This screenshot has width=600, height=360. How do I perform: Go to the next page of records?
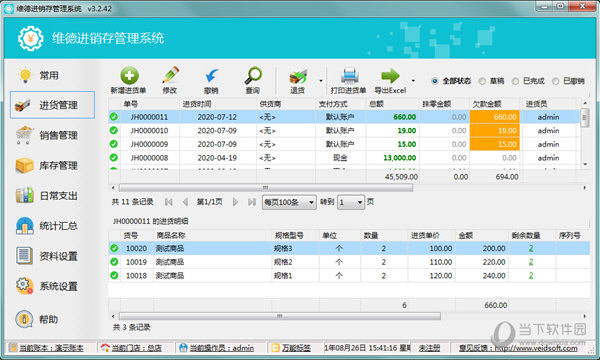[235, 202]
